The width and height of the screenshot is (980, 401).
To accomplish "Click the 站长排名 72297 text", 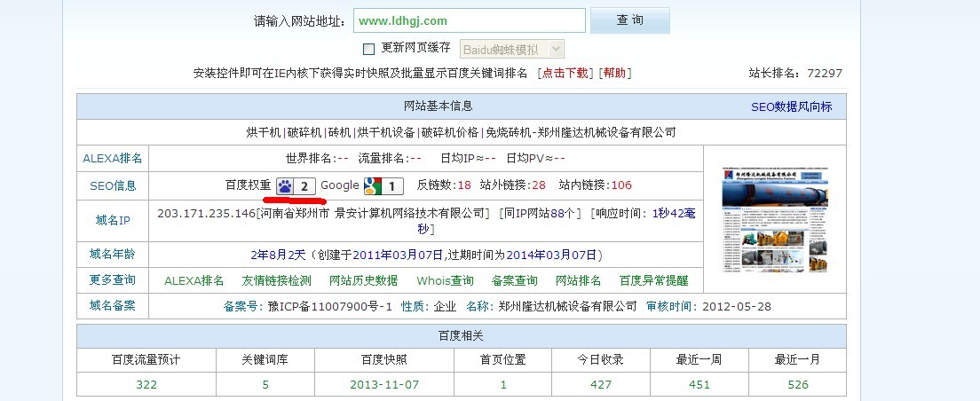I will coord(795,73).
